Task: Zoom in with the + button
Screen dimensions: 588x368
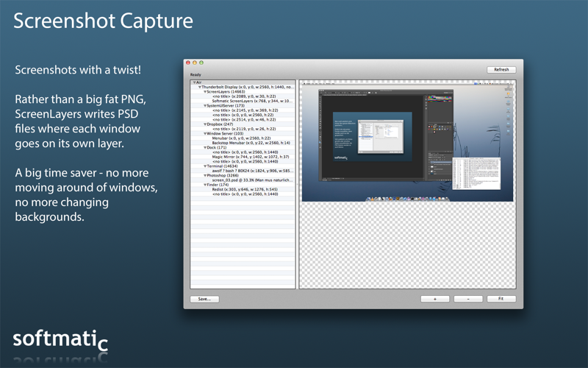Action: click(435, 299)
